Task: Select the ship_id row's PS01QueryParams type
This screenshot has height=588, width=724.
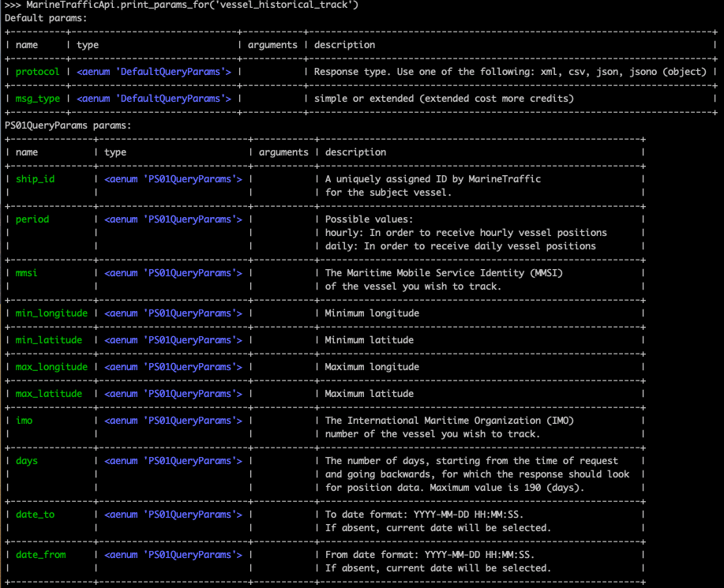Action: (x=173, y=179)
